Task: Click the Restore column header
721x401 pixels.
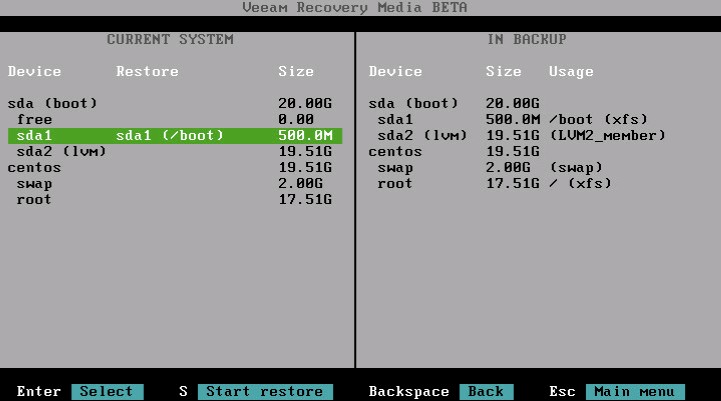Action: coord(147,72)
